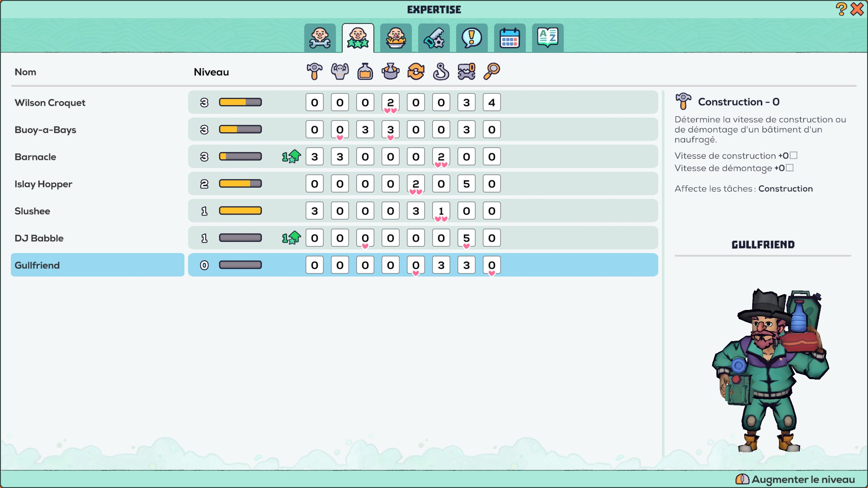
Task: Click Slushee's full yellow experience bar
Action: [x=240, y=211]
